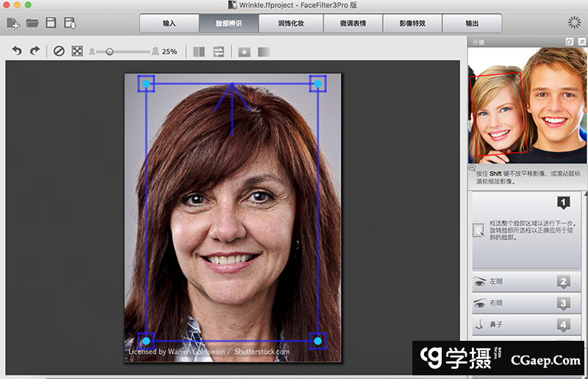Open a project with the folder icon
The height and width of the screenshot is (379, 588).
32,23
